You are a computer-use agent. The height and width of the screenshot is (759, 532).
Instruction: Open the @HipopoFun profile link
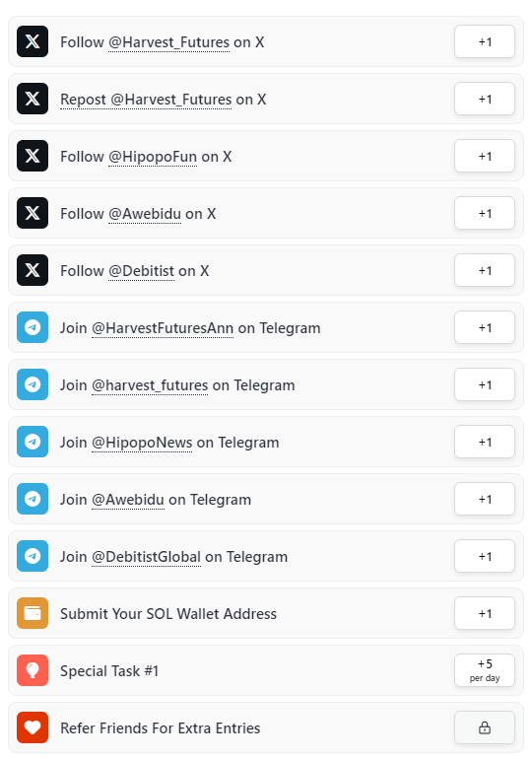click(x=153, y=157)
